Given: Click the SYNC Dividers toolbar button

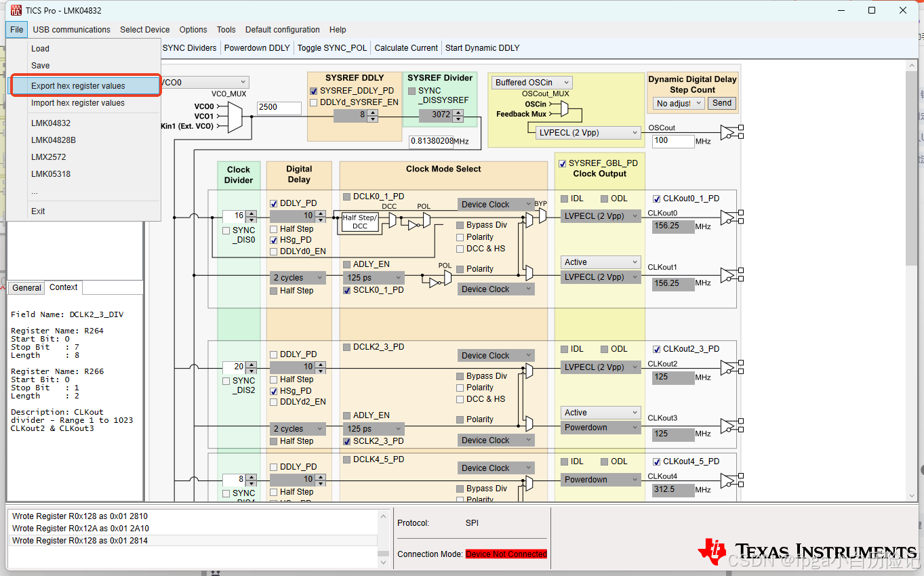Looking at the screenshot, I should [190, 48].
